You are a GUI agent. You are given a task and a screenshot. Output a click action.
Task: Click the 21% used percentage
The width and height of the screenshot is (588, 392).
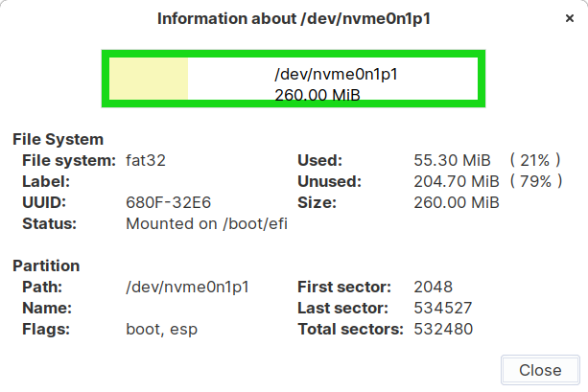(x=535, y=160)
